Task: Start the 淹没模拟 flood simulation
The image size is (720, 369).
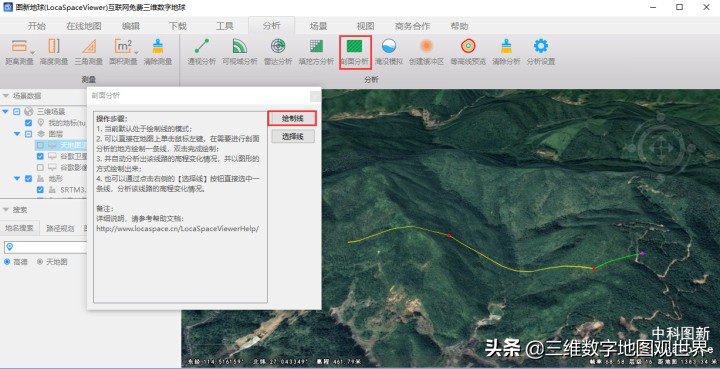Action: [388, 51]
